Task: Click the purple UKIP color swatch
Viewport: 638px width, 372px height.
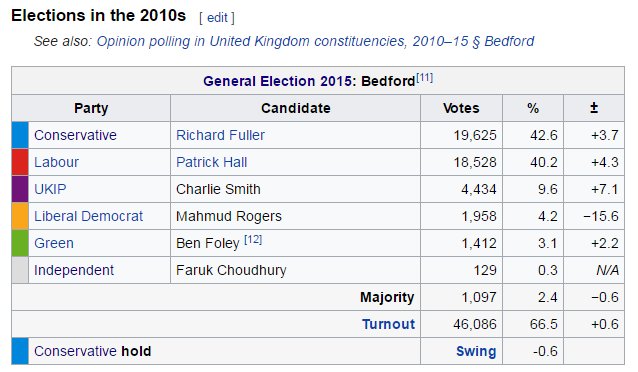Action: coord(20,189)
